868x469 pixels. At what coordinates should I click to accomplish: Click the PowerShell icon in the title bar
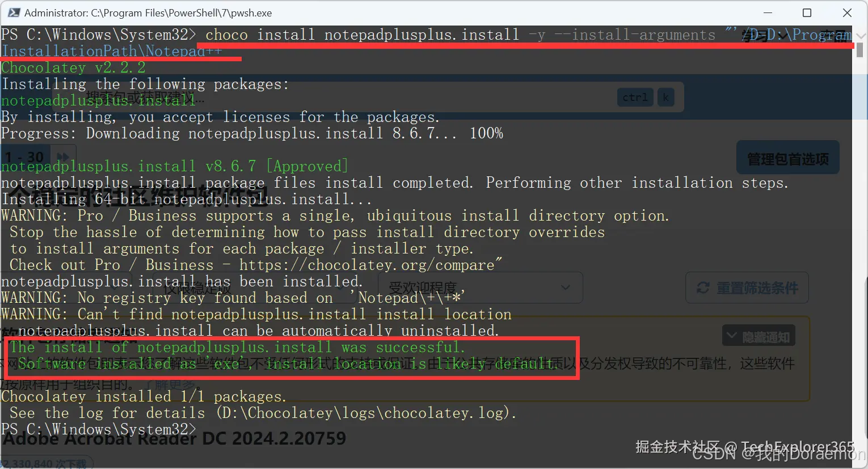click(14, 12)
